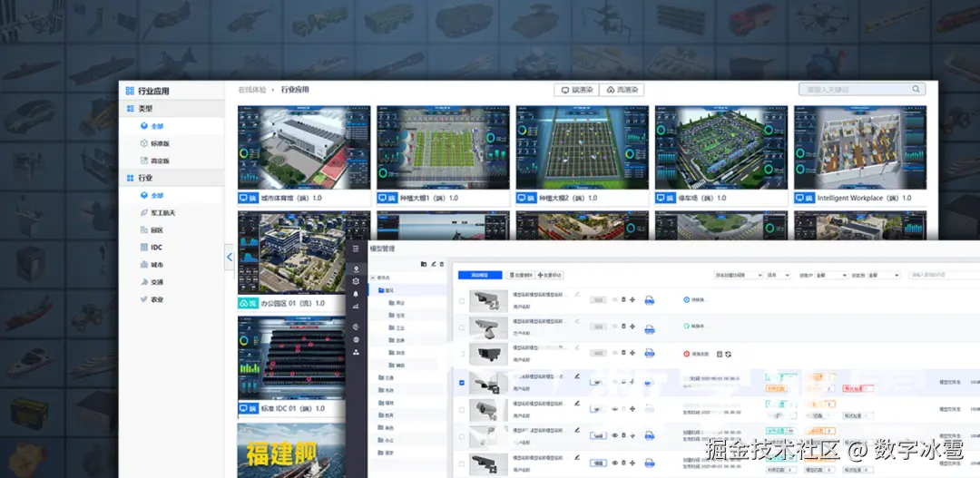980x478 pixels.
Task: Focus the model management search input
Action: [x=945, y=275]
